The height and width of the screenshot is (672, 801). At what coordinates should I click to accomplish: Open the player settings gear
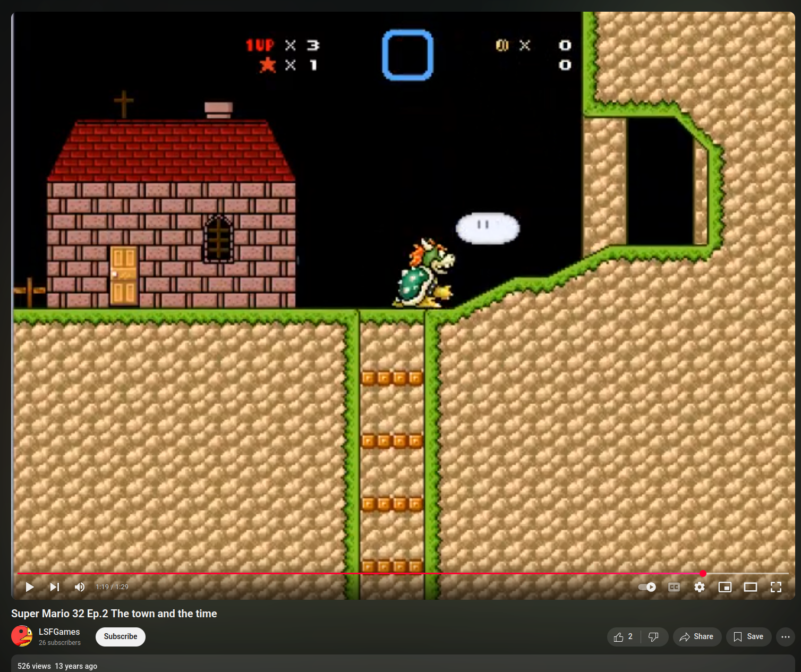pos(700,587)
